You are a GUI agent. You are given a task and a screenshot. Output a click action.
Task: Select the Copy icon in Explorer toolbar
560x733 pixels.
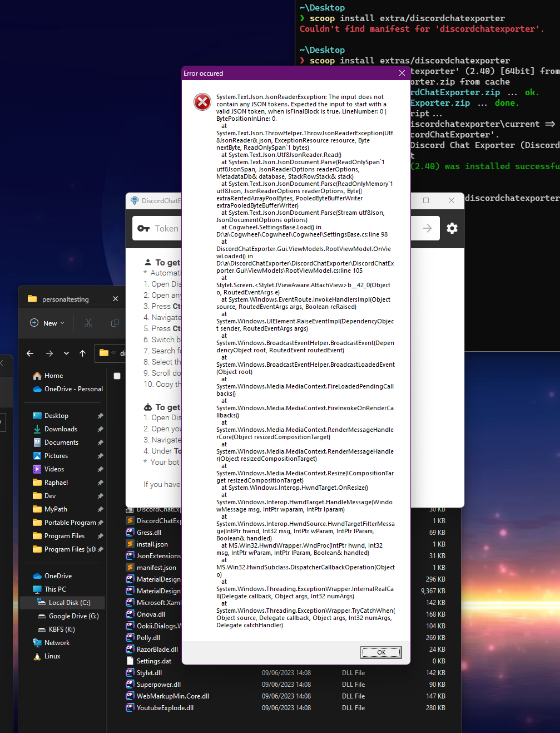(x=114, y=323)
